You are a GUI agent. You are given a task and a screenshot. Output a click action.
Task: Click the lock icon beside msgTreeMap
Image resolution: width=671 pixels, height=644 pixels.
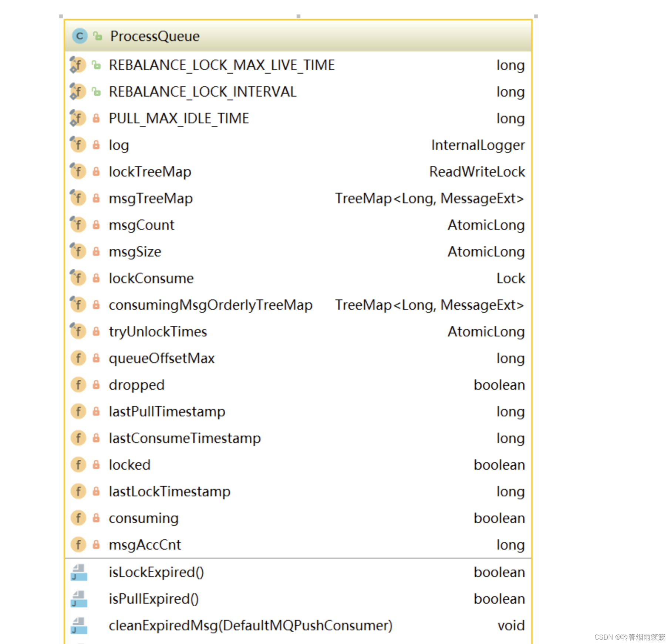point(96,198)
